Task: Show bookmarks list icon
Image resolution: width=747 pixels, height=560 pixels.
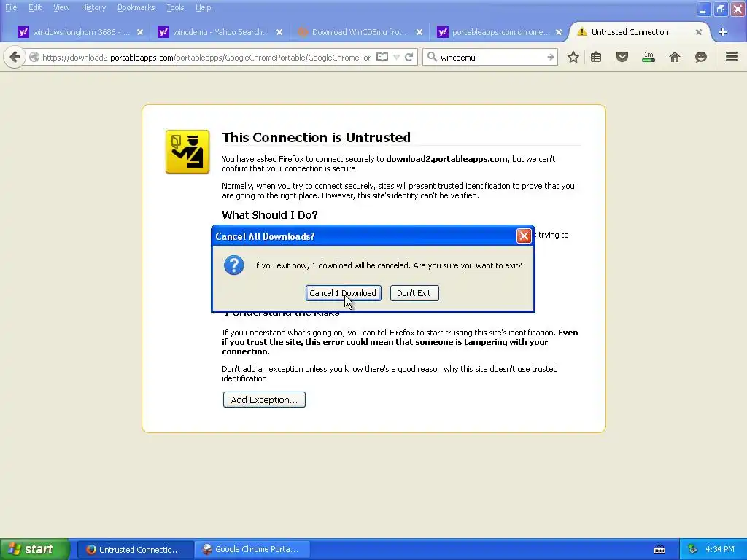Action: (x=596, y=57)
